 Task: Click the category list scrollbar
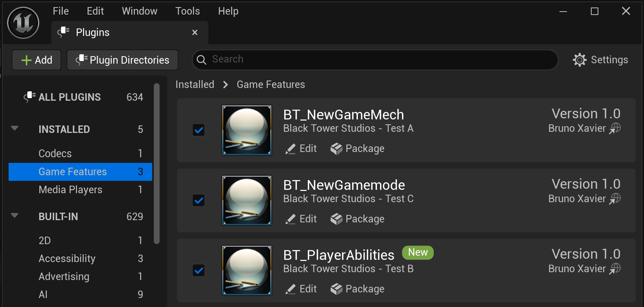click(157, 164)
